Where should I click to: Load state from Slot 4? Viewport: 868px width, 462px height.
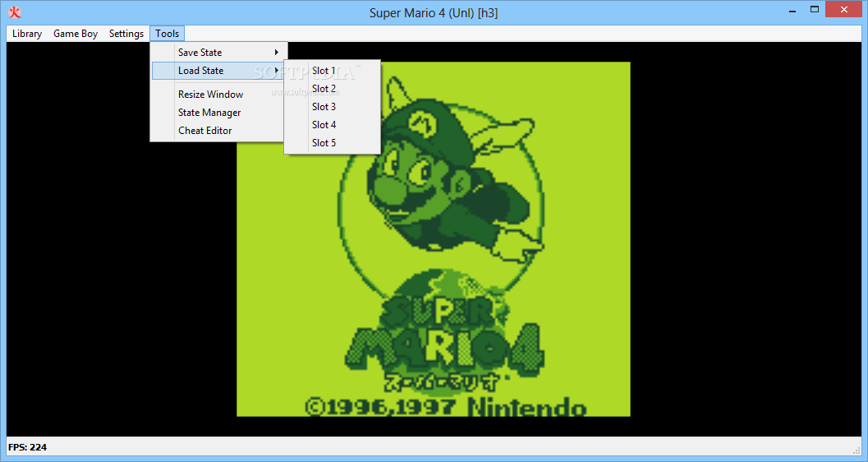[x=332, y=125]
